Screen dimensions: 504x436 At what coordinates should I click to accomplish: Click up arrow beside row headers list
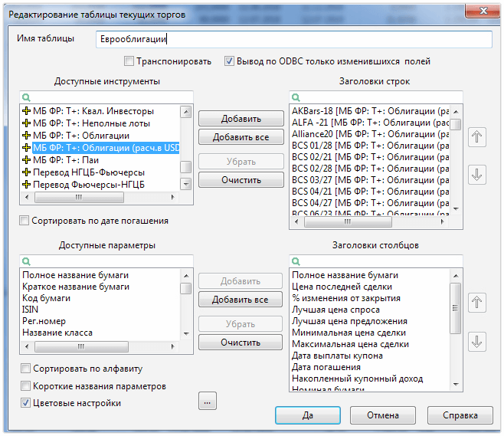pyautogui.click(x=476, y=137)
